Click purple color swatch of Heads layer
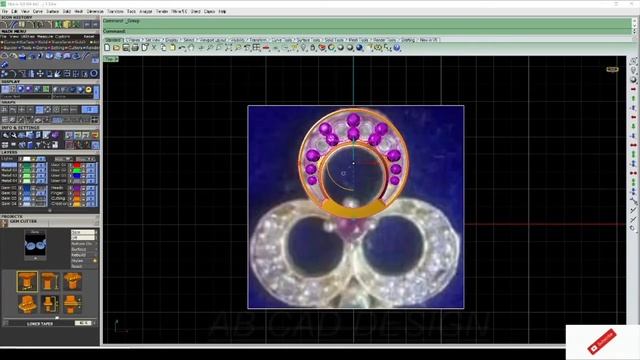 (76, 188)
